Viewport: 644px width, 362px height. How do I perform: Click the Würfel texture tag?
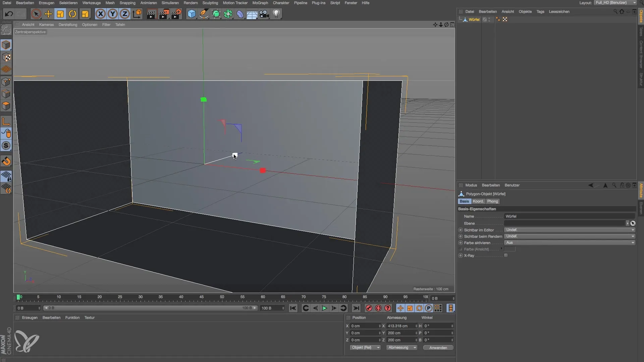pyautogui.click(x=505, y=19)
